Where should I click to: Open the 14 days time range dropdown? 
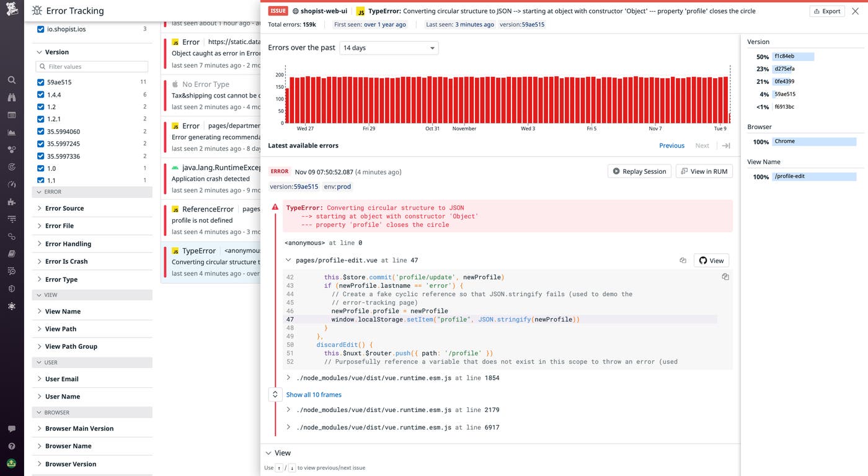388,47
